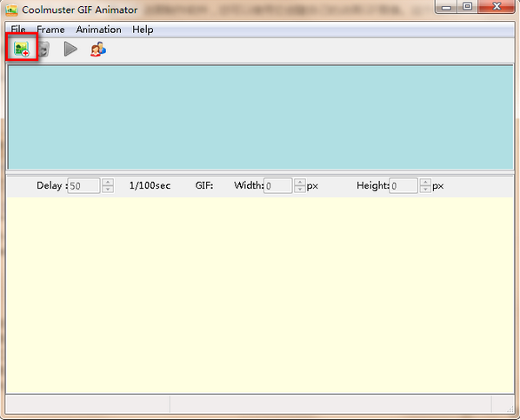Open the File menu
520x420 pixels.
coord(18,30)
